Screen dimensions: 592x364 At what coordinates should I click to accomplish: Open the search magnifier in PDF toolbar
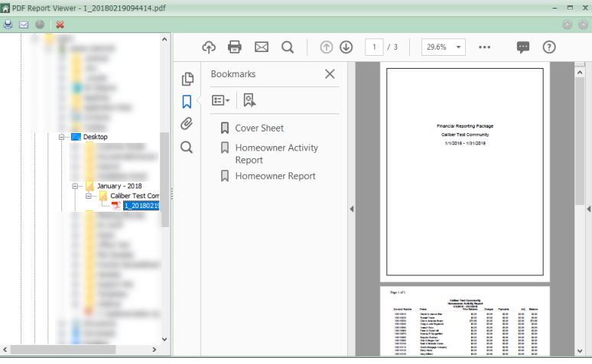click(x=288, y=47)
